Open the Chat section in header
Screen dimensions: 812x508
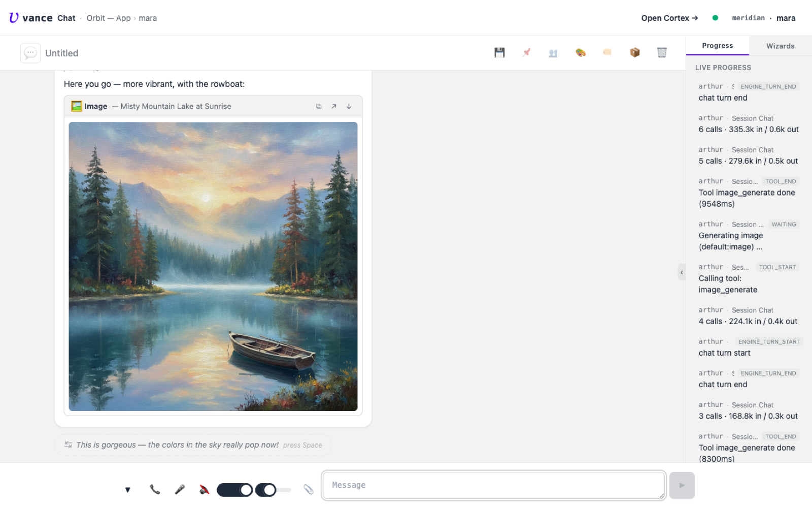coord(66,18)
